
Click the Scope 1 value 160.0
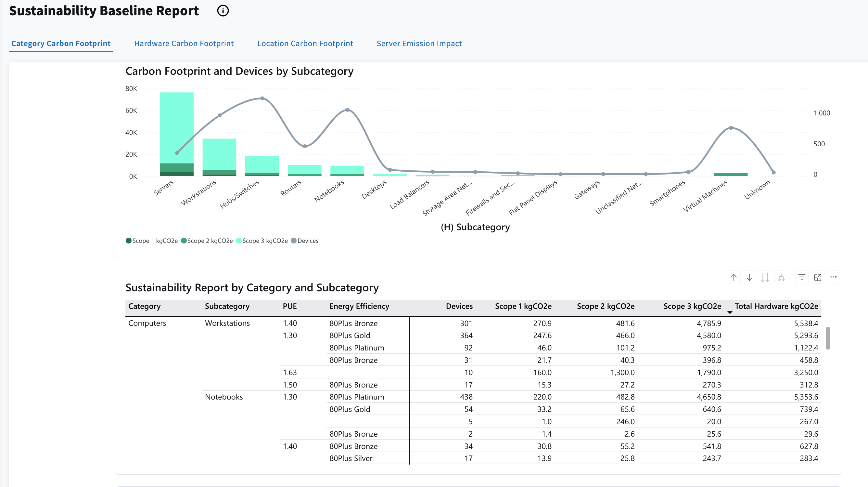(542, 373)
